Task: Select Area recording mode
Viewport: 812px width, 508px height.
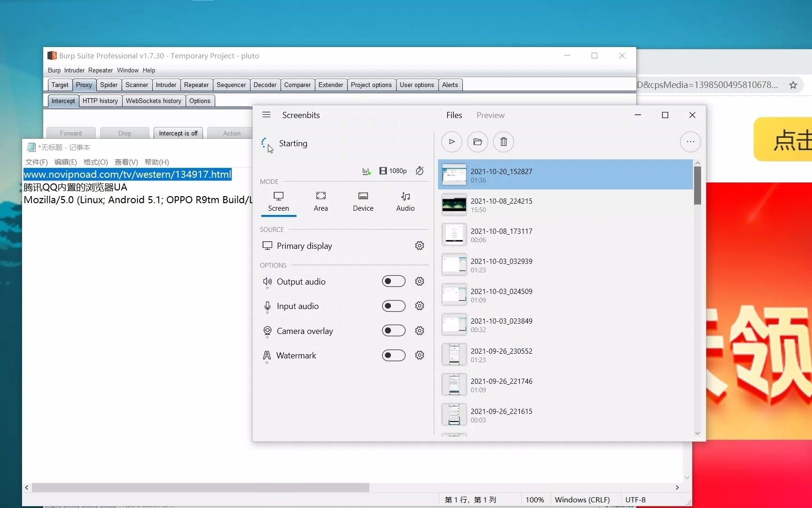Action: click(321, 202)
